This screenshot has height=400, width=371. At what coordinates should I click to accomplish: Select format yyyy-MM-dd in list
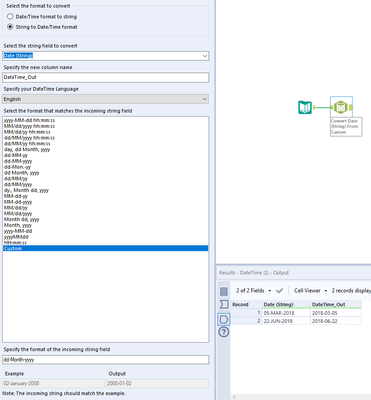(105, 231)
